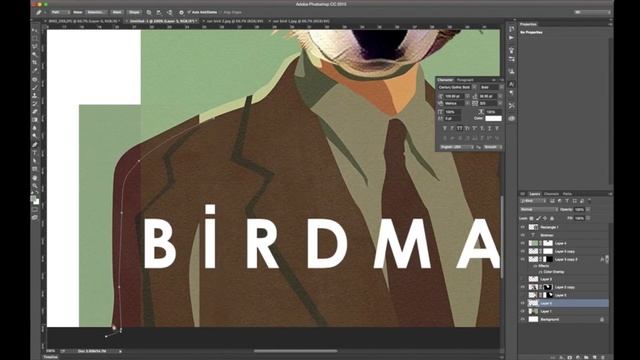Image resolution: width=640 pixels, height=360 pixels.
Task: Hide Layer 5 copy 2
Action: (522, 259)
